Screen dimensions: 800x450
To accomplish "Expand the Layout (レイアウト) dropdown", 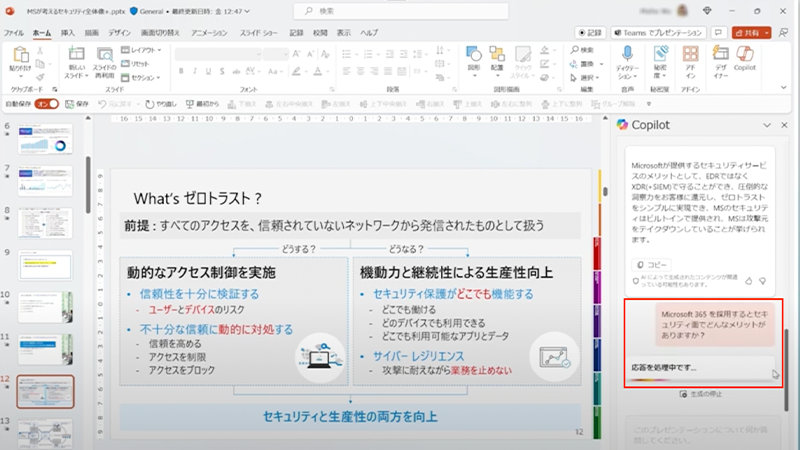I will click(143, 49).
